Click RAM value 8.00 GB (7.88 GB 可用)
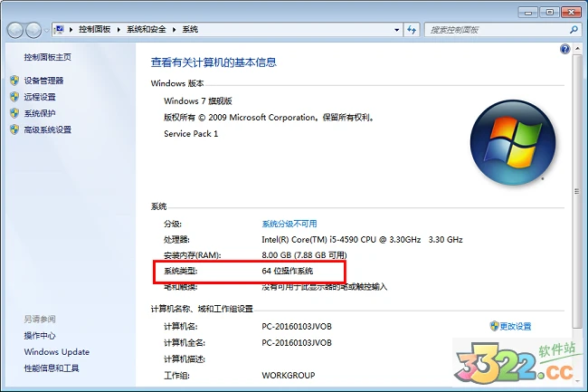 click(304, 255)
